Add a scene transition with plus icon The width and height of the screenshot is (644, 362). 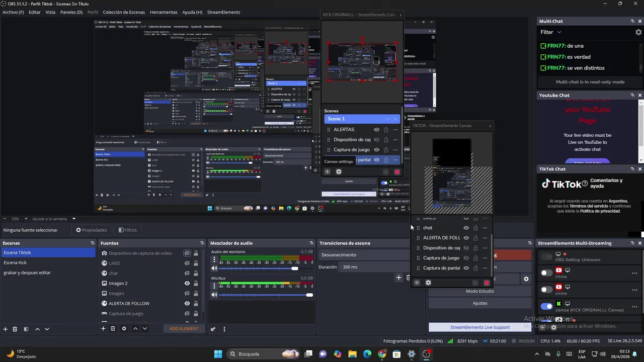[398, 278]
